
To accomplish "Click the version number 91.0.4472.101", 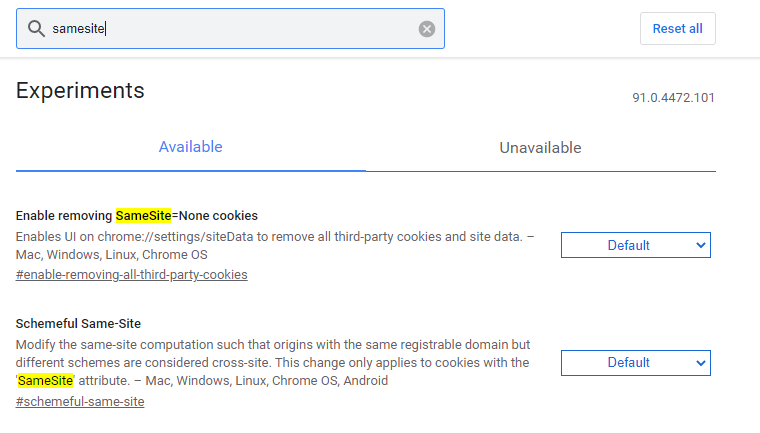I will tap(673, 98).
